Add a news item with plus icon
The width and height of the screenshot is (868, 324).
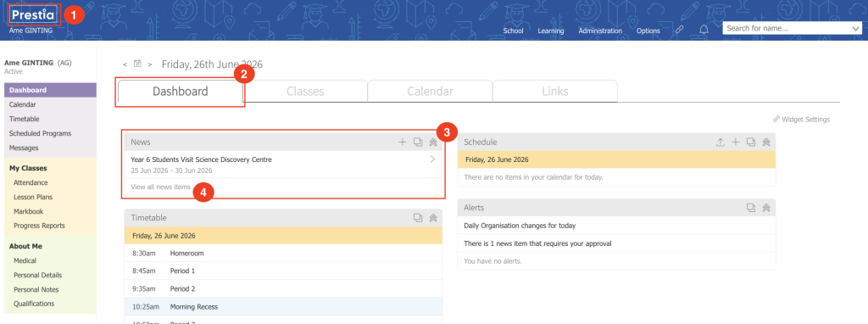(403, 142)
